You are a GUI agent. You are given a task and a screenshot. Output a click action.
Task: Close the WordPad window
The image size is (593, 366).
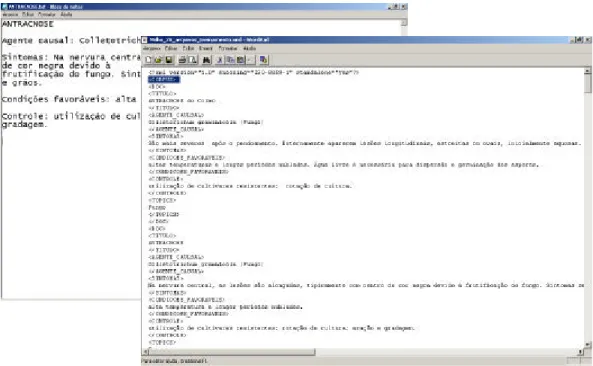click(x=588, y=40)
